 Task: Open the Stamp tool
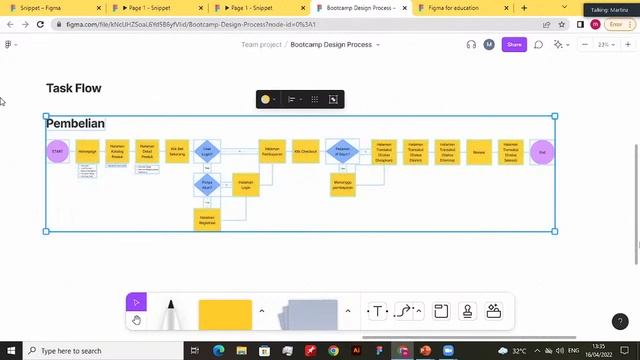click(467, 311)
